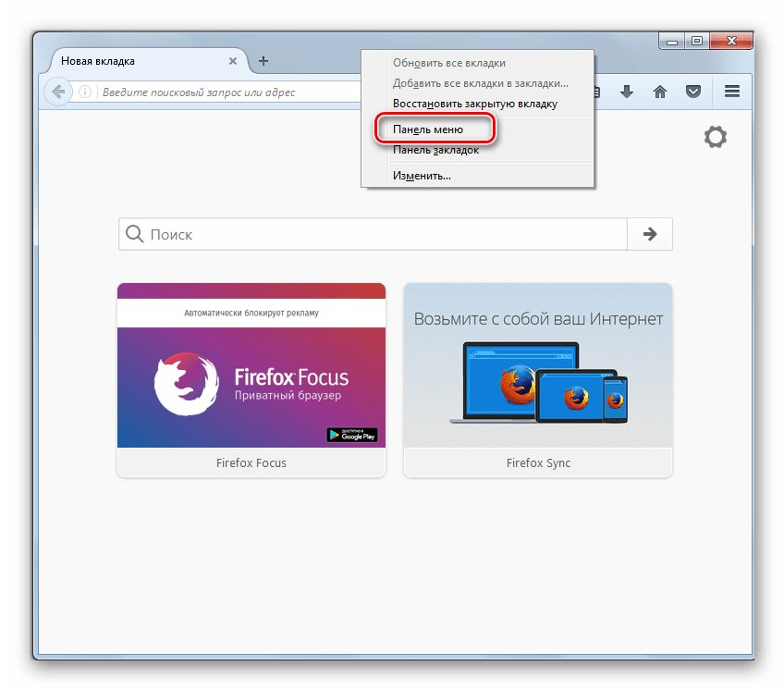Viewport: 784px width, 690px height.
Task: Click Добавить все вкладки в закладки
Action: 480,83
